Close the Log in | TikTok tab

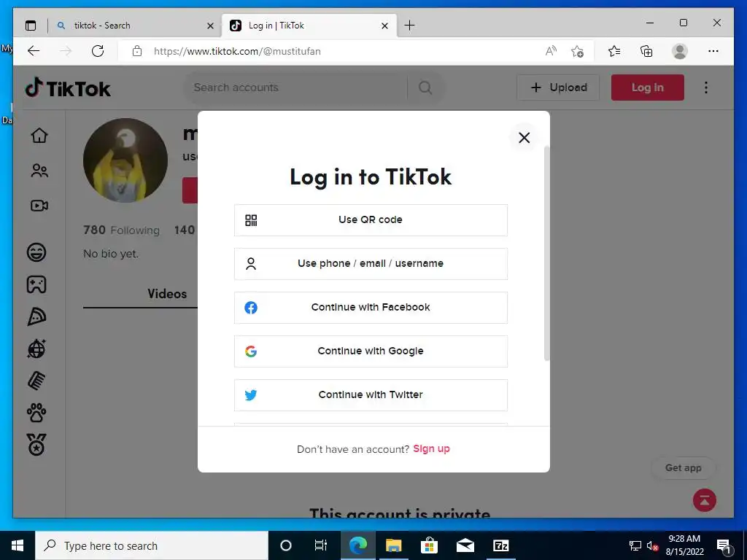coord(385,26)
